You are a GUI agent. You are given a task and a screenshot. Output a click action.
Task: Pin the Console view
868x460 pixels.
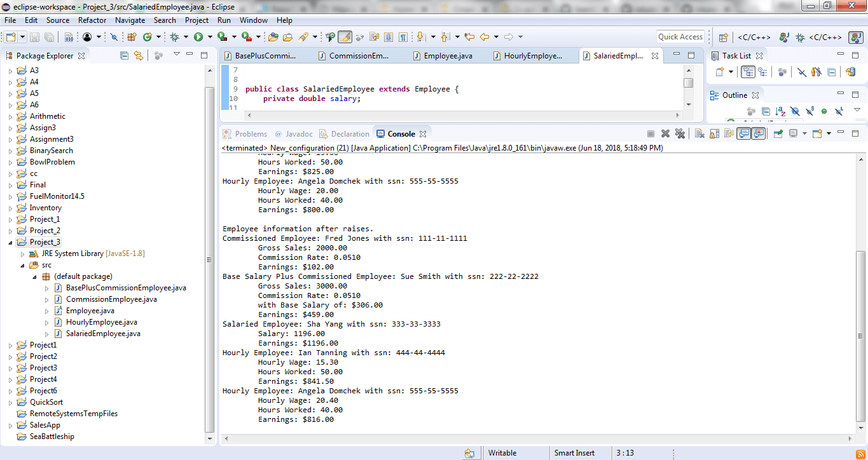(x=778, y=133)
